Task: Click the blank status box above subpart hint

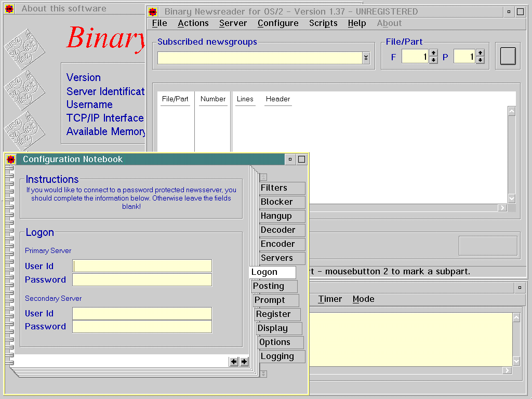Action: coord(488,246)
